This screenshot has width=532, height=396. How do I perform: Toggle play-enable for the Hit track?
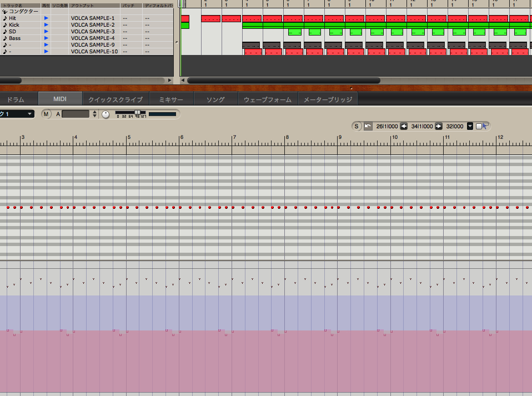(x=46, y=18)
